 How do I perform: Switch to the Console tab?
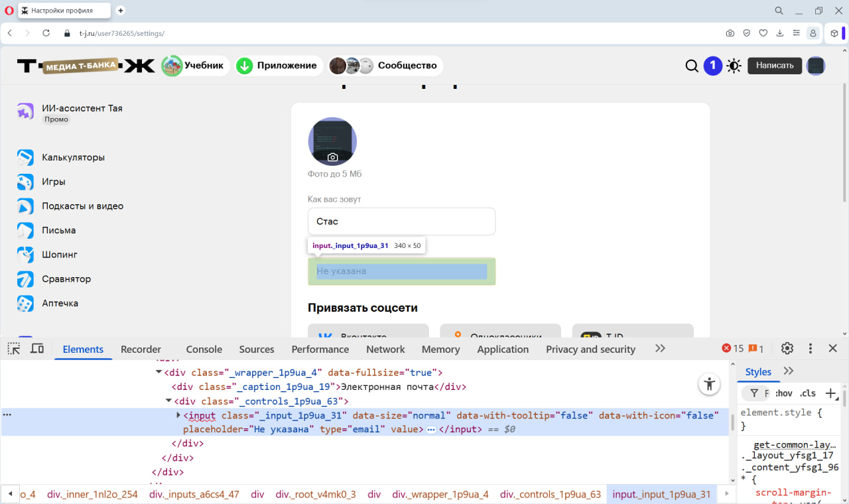204,349
